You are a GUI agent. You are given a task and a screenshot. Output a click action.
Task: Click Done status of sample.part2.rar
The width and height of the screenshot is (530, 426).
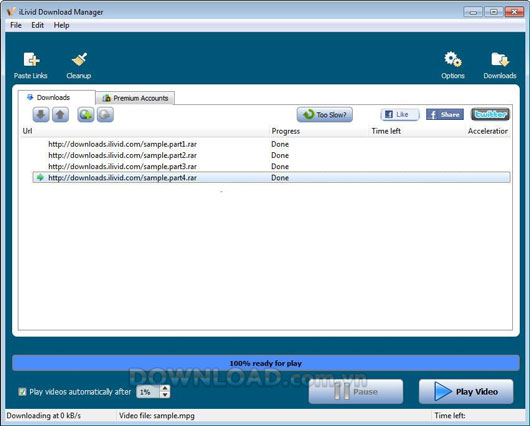[280, 155]
